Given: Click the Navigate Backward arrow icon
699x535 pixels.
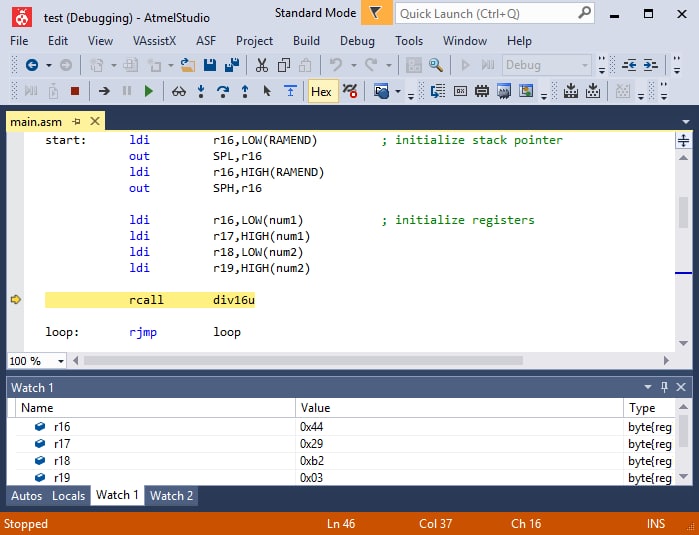Looking at the screenshot, I should click(x=32, y=66).
